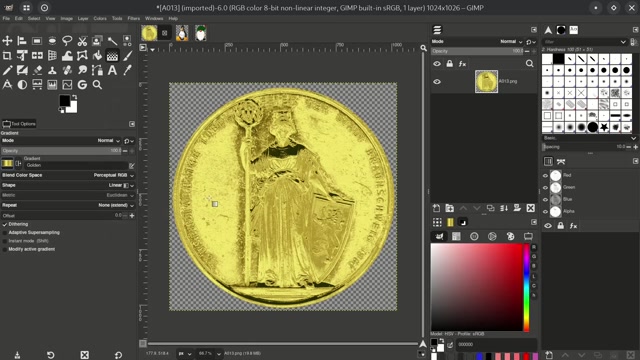
Task: Select the Free Select lasso tool
Action: [x=67, y=41]
